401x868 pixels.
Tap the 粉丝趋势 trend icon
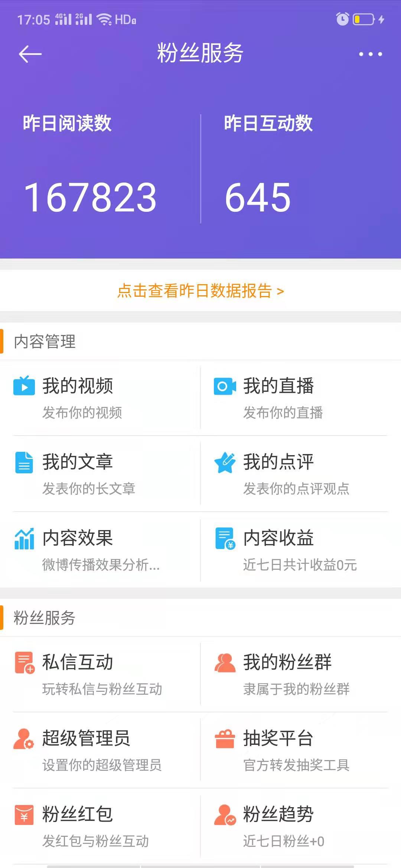coord(225,815)
